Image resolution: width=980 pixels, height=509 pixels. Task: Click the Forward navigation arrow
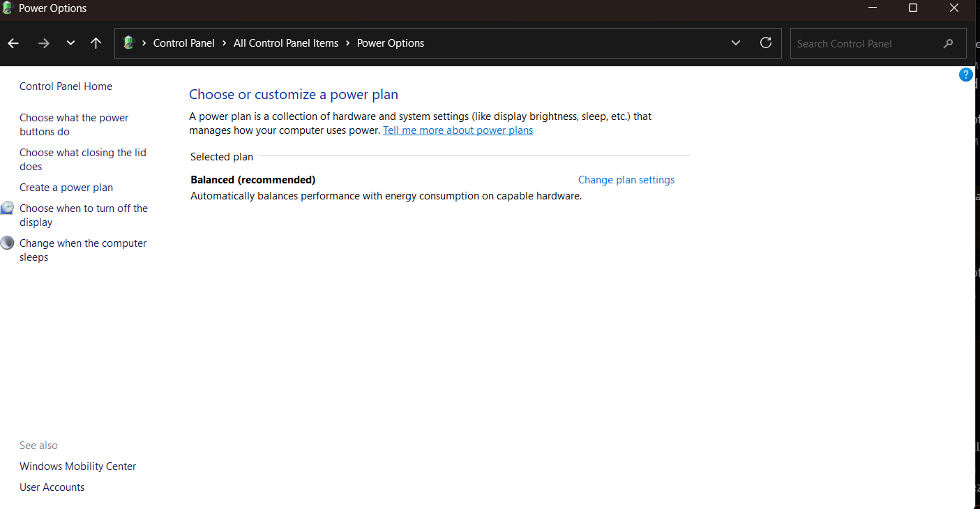[x=44, y=43]
